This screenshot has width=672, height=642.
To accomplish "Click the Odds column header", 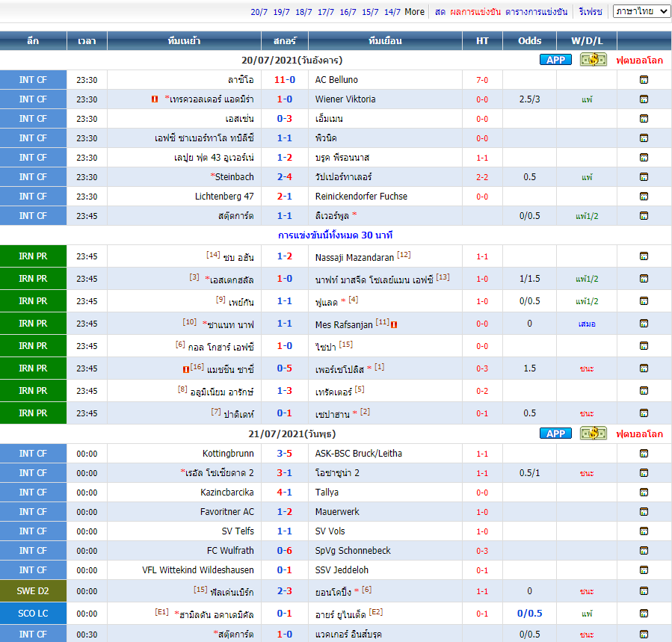I will (530, 40).
